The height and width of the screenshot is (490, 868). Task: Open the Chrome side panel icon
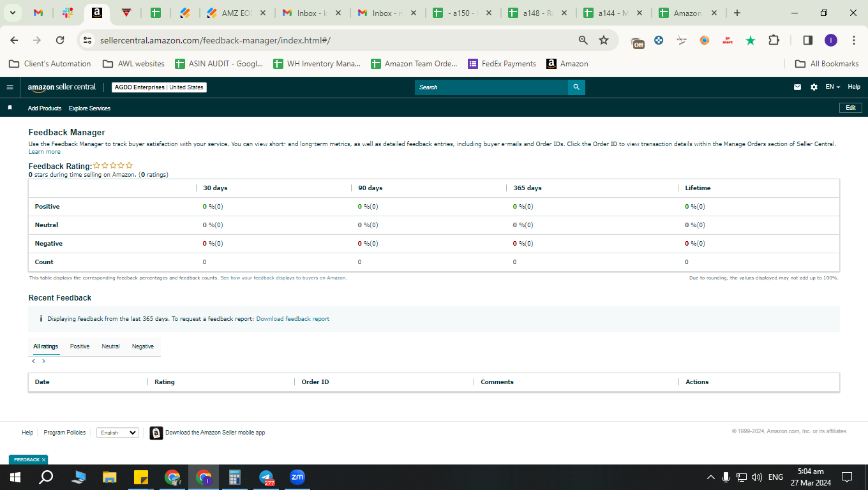click(807, 40)
